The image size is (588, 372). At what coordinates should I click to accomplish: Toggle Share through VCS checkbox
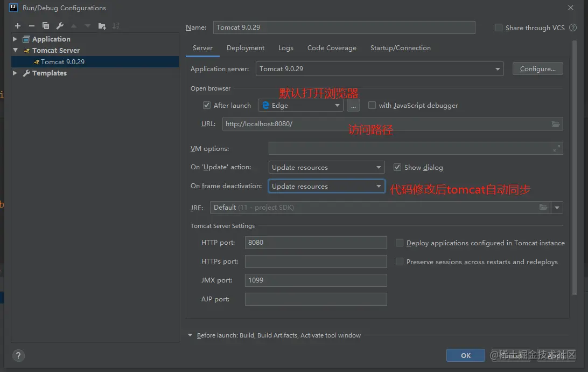(499, 27)
